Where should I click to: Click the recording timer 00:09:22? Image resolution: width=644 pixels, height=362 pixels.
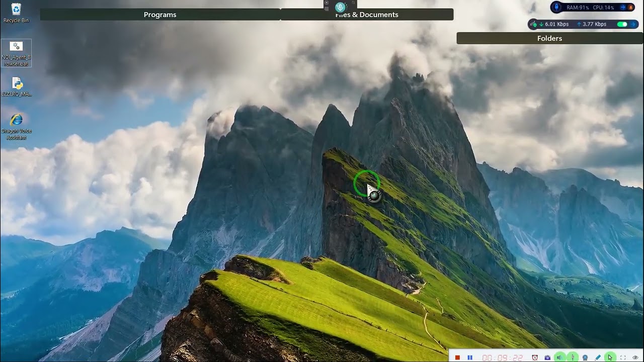503,357
